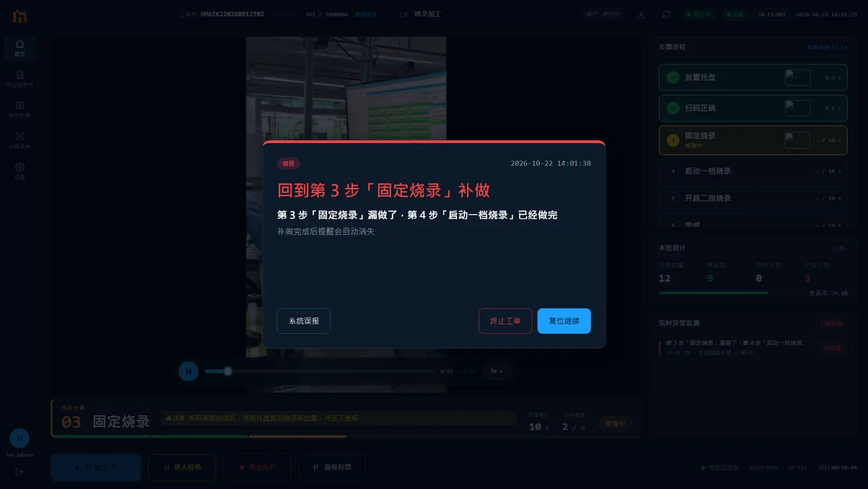The width and height of the screenshot is (868, 489).
Task: Click the video progress slider handle
Action: (228, 371)
